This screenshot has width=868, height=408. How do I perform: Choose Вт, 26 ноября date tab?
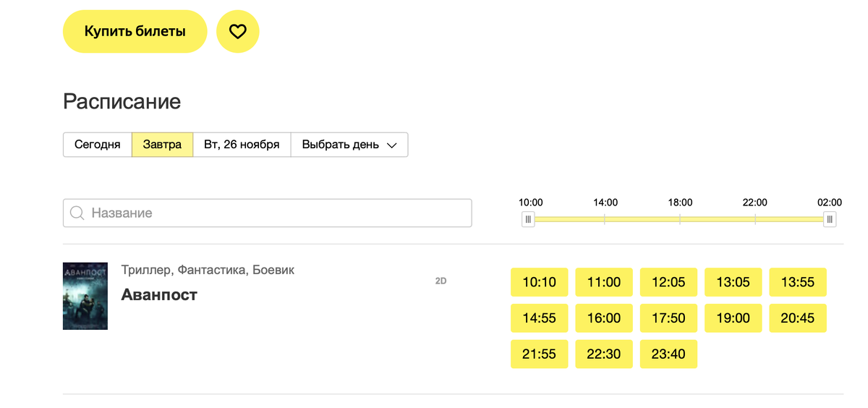click(242, 145)
